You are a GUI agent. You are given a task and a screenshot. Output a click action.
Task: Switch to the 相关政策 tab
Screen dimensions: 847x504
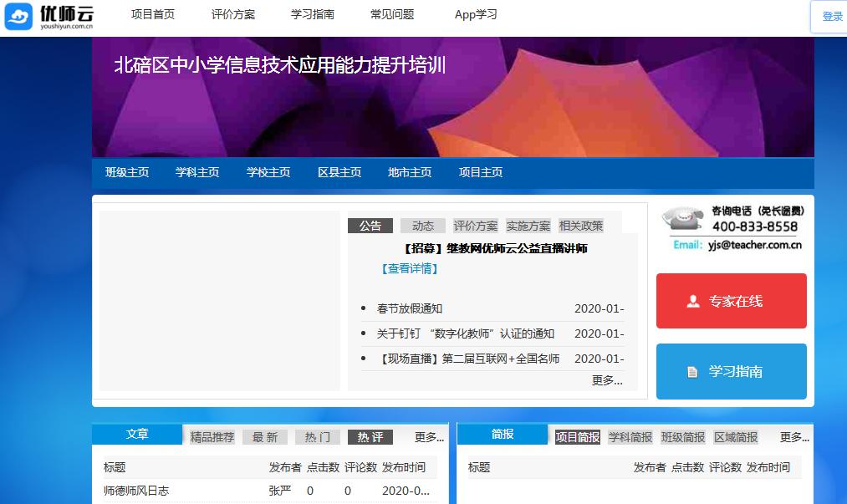click(x=580, y=226)
